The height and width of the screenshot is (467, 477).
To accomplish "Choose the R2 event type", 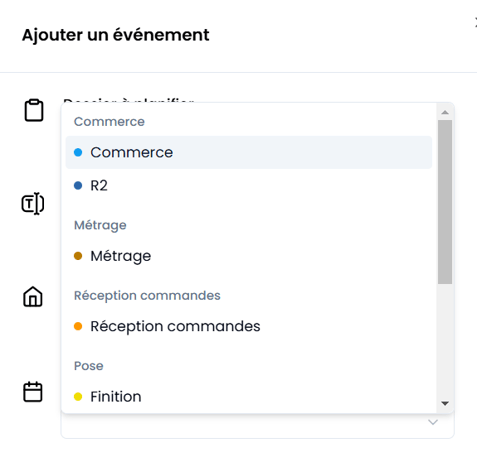I will (x=249, y=186).
